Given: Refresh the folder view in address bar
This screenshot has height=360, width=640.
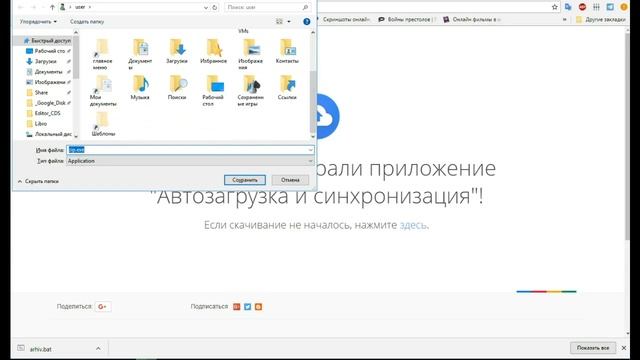Looking at the screenshot, I should click(215, 7).
